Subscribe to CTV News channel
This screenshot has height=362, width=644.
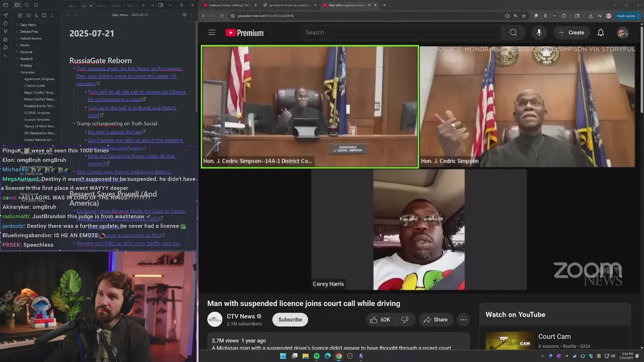pos(290,320)
